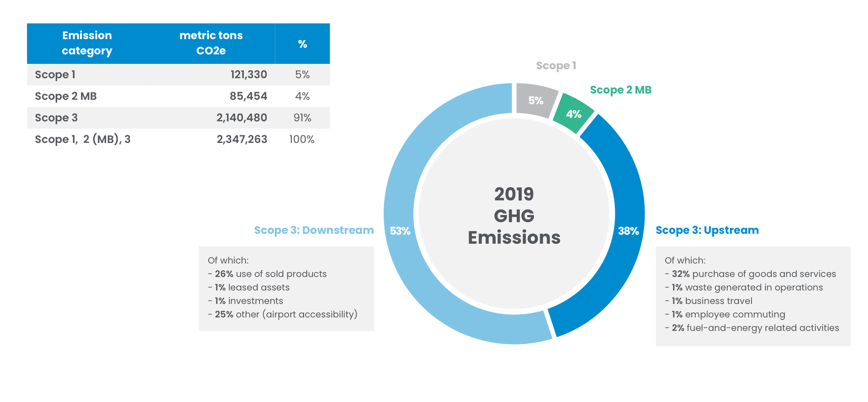Select the value 121,330 in table
Screen dimensions: 868x402
coord(249,75)
